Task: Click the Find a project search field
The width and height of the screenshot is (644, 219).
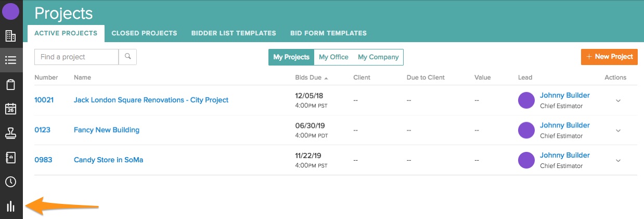Action: click(x=76, y=57)
